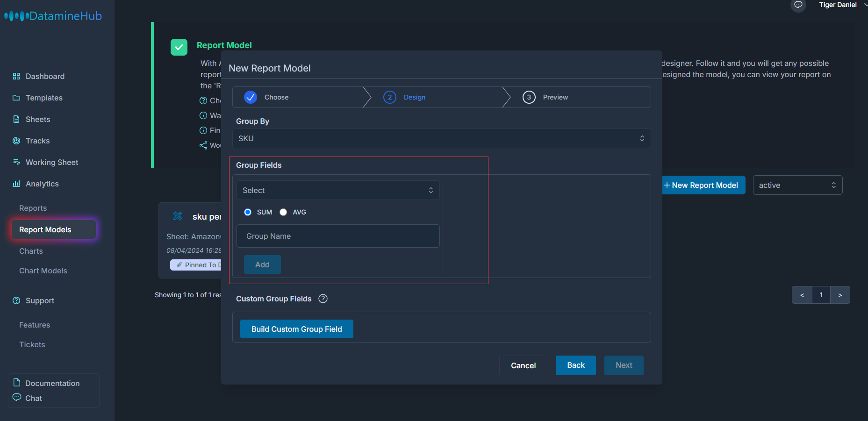Click the Analytics bar chart icon
The image size is (868, 421).
click(x=16, y=184)
